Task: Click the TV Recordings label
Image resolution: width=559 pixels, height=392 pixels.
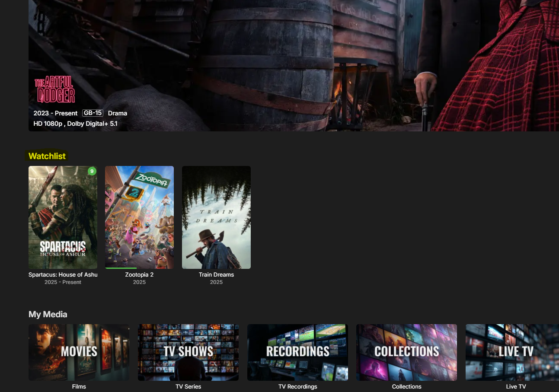Action: (x=297, y=386)
